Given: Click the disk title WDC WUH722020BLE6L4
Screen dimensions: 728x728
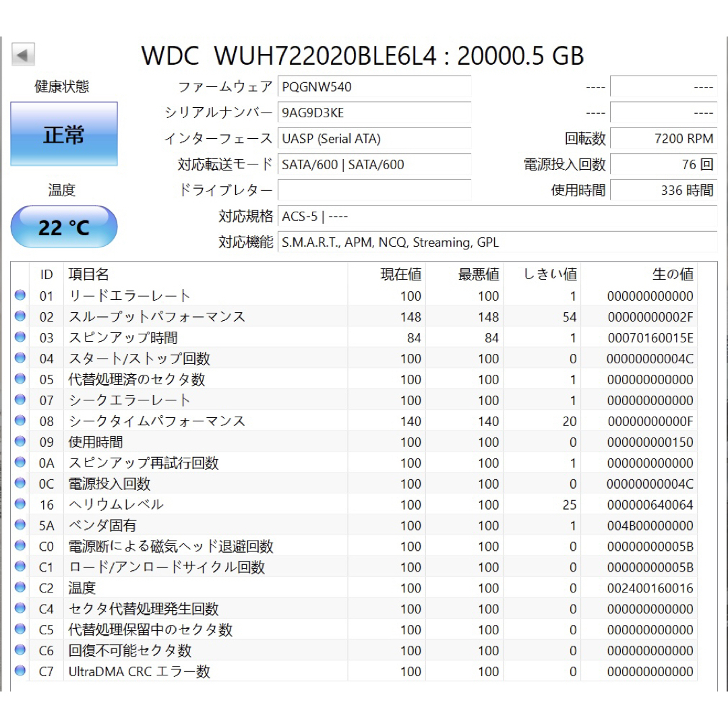Looking at the screenshot, I should click(289, 56).
